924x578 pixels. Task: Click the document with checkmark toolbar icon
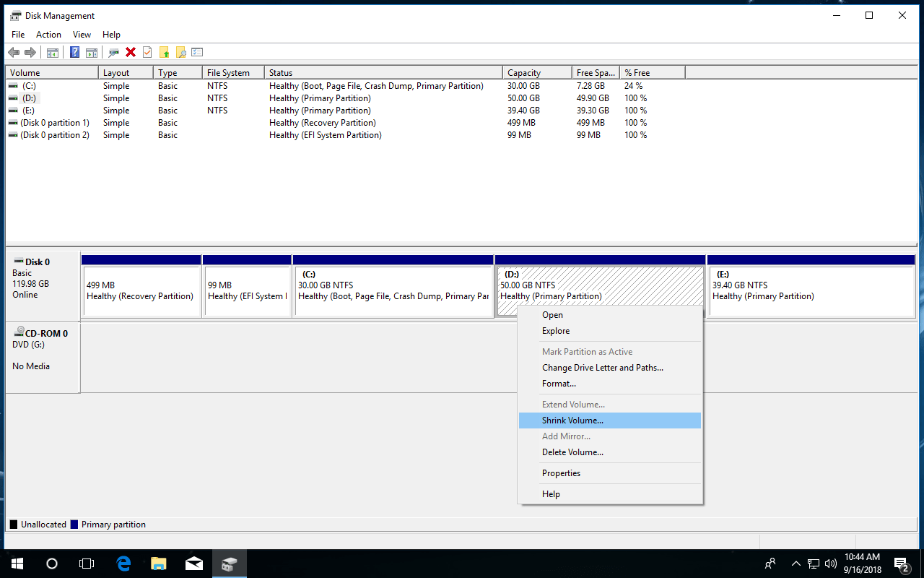pyautogui.click(x=147, y=52)
